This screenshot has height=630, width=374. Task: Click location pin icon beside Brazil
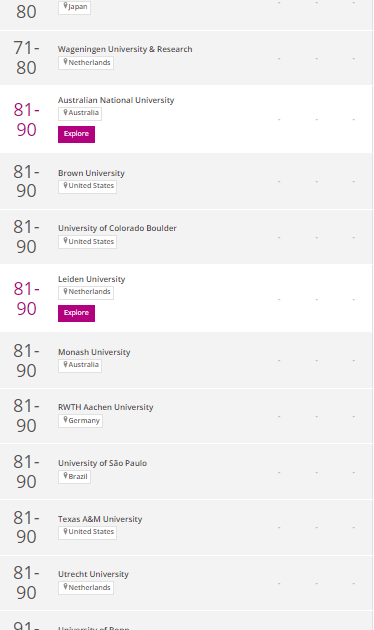pos(65,476)
